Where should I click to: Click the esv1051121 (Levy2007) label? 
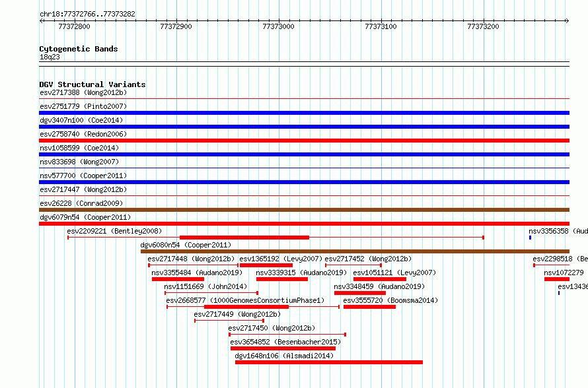pyautogui.click(x=394, y=273)
